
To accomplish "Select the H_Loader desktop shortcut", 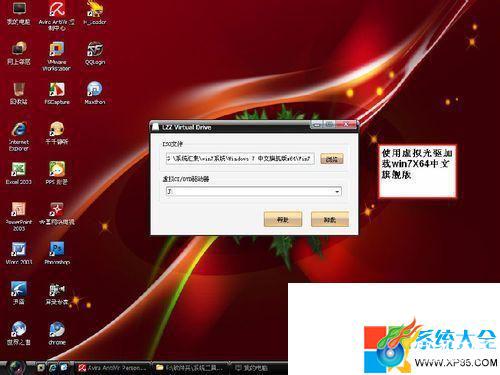I will click(95, 13).
